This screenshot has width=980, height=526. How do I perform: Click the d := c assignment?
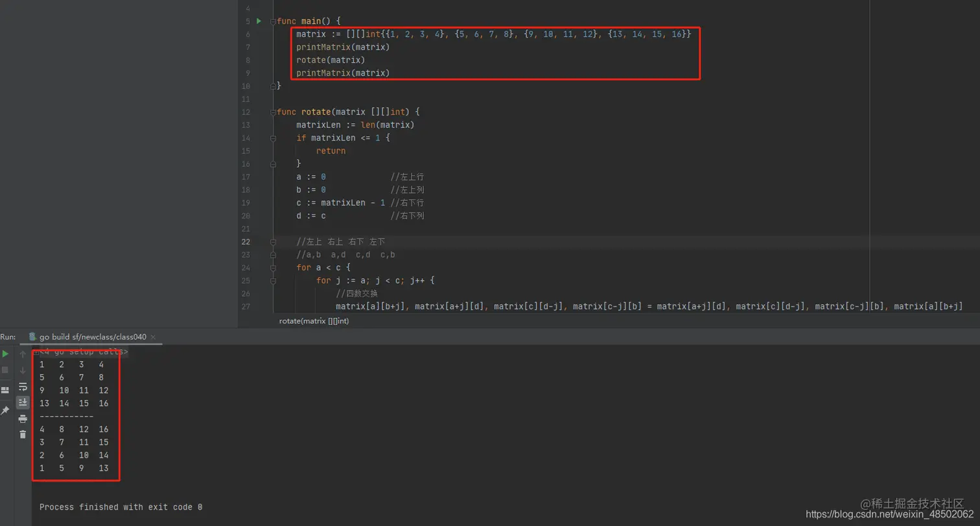(311, 216)
